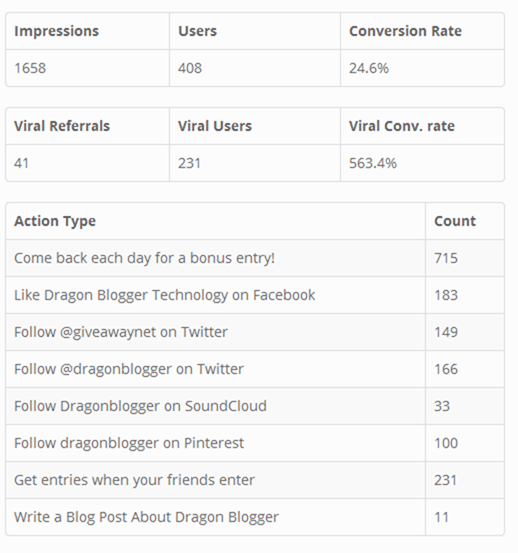Click 'Follow @dragonblogger on Twitter' entry
This screenshot has width=518, height=553.
click(129, 369)
